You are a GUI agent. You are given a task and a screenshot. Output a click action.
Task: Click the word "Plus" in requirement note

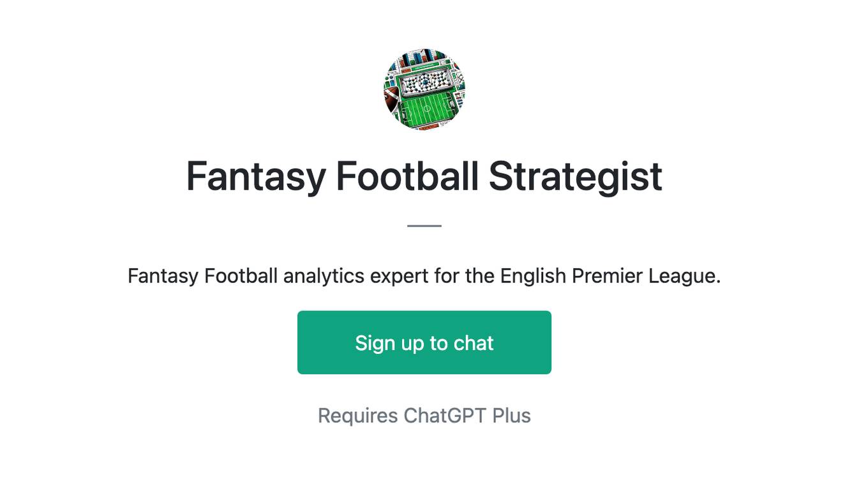coord(511,416)
